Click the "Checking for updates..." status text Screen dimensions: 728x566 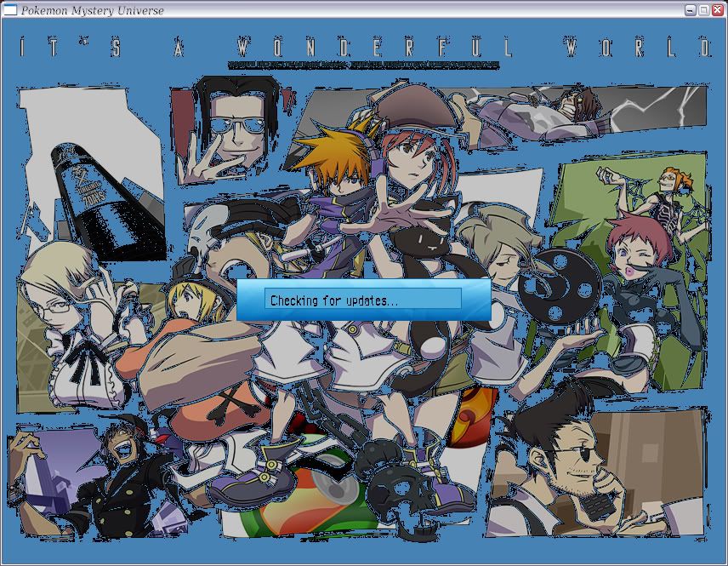[334, 300]
